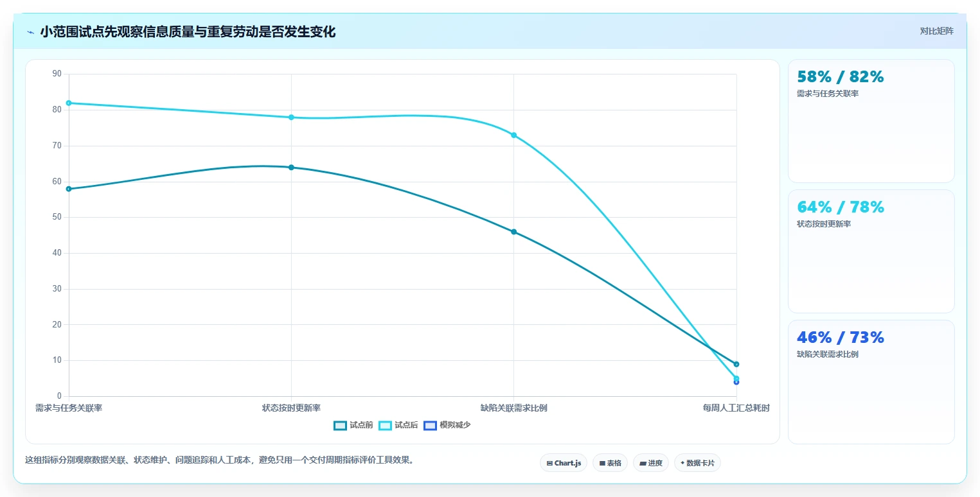Click the 需求与任务关联率 x-axis label
Screen dimensions: 980x497
(x=69, y=408)
